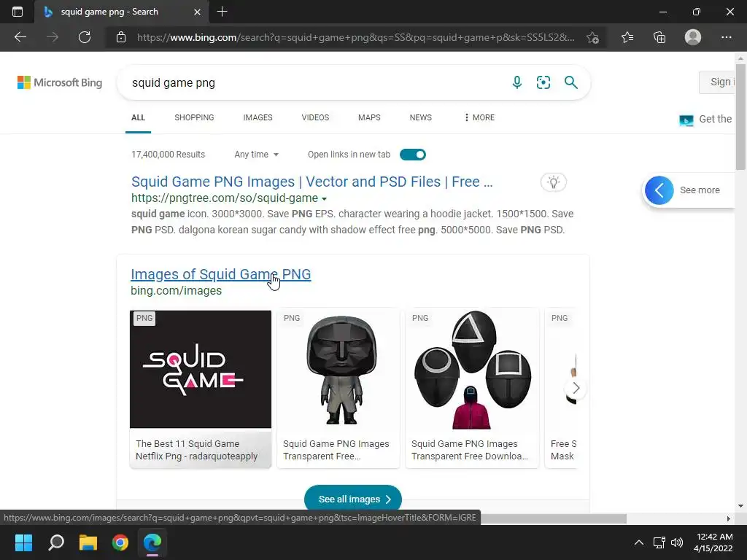The height and width of the screenshot is (560, 747).
Task: Add page to favorites star icon
Action: 592,37
